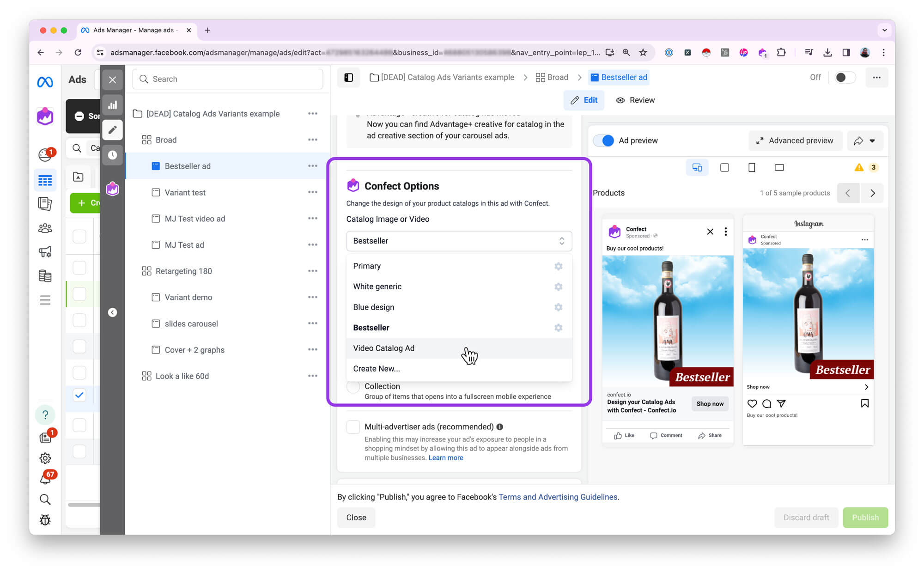Switch to the Review tab

pos(635,100)
